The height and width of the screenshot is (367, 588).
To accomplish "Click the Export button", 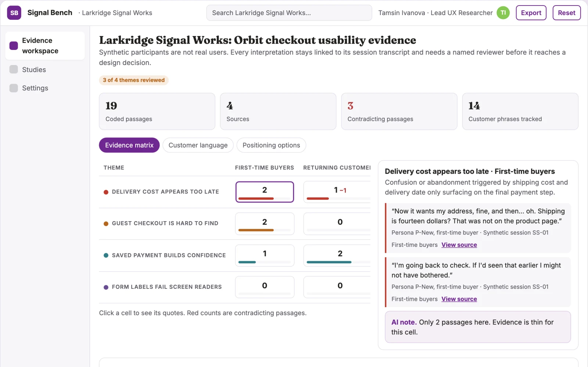I will (531, 13).
